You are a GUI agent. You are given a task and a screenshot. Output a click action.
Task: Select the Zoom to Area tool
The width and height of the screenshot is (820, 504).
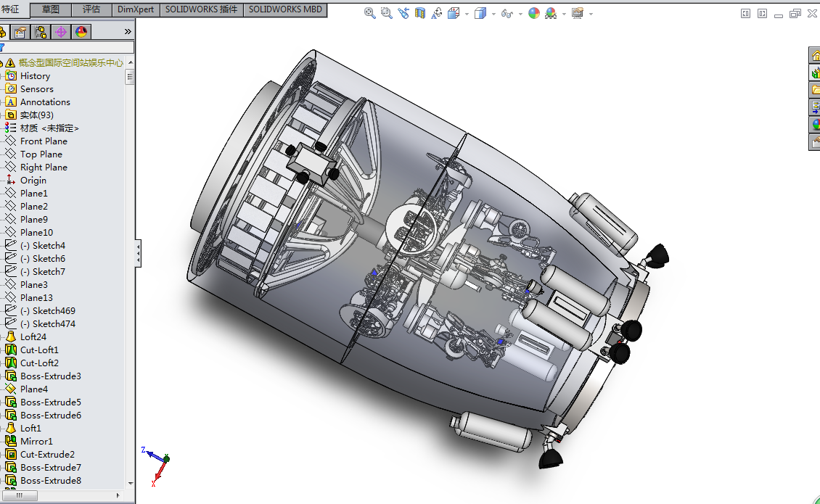coord(386,13)
